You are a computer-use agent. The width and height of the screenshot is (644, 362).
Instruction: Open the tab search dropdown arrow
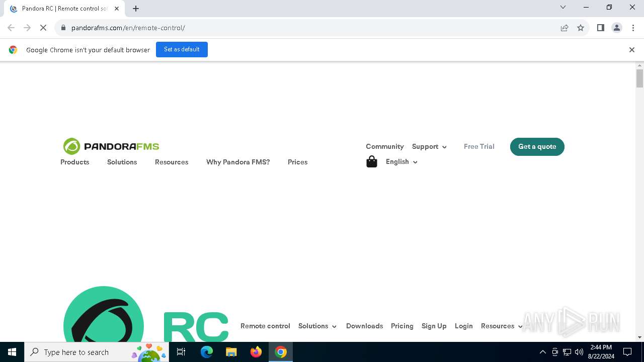(563, 8)
